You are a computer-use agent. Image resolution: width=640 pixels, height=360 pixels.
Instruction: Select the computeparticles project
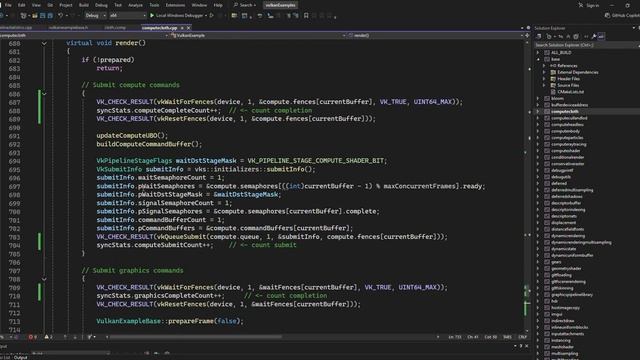point(567,138)
